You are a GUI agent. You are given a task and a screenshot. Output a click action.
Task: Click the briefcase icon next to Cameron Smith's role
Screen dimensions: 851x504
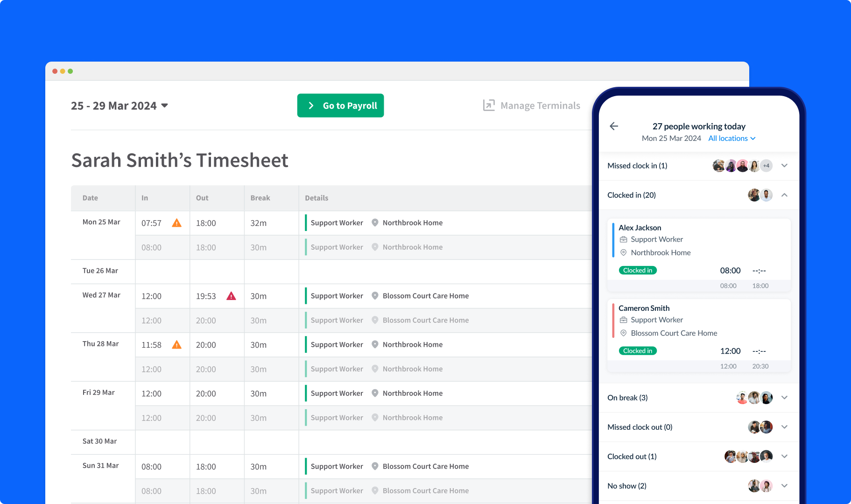point(623,320)
